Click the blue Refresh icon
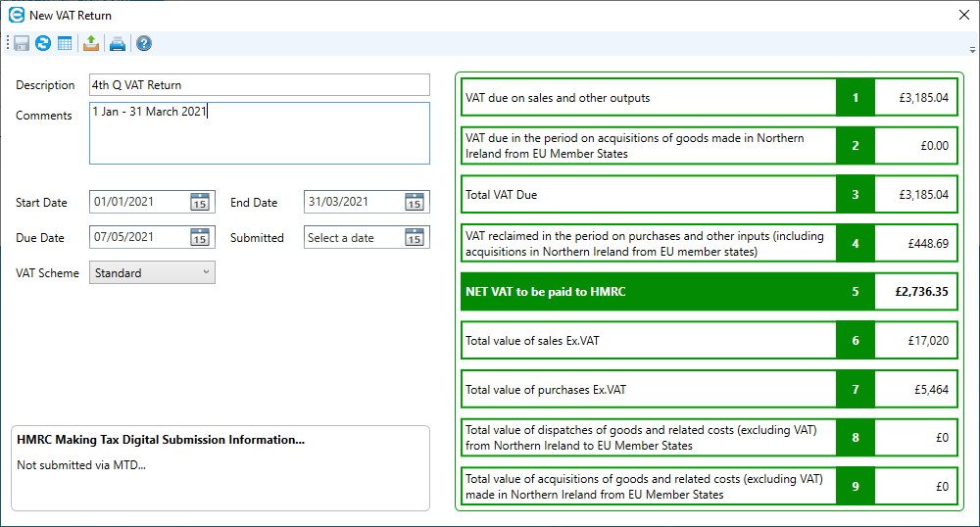 click(43, 43)
